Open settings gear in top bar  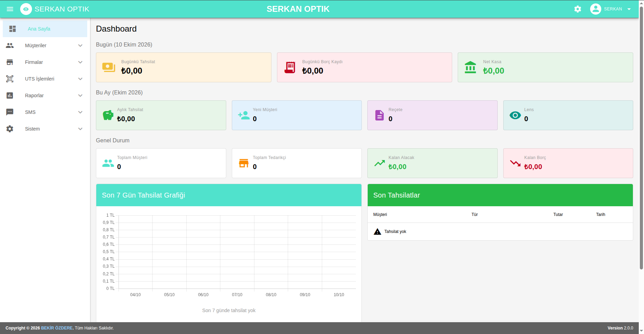pos(578,9)
